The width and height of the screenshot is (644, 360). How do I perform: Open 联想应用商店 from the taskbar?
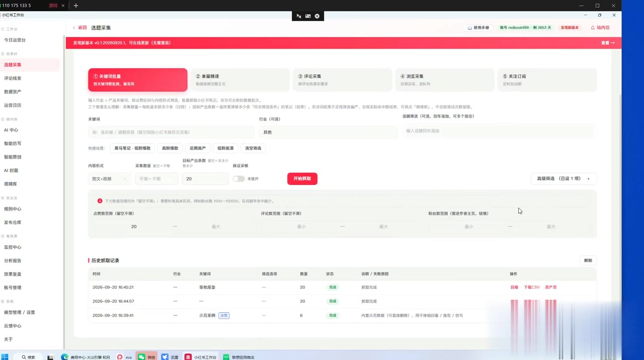coord(239,357)
